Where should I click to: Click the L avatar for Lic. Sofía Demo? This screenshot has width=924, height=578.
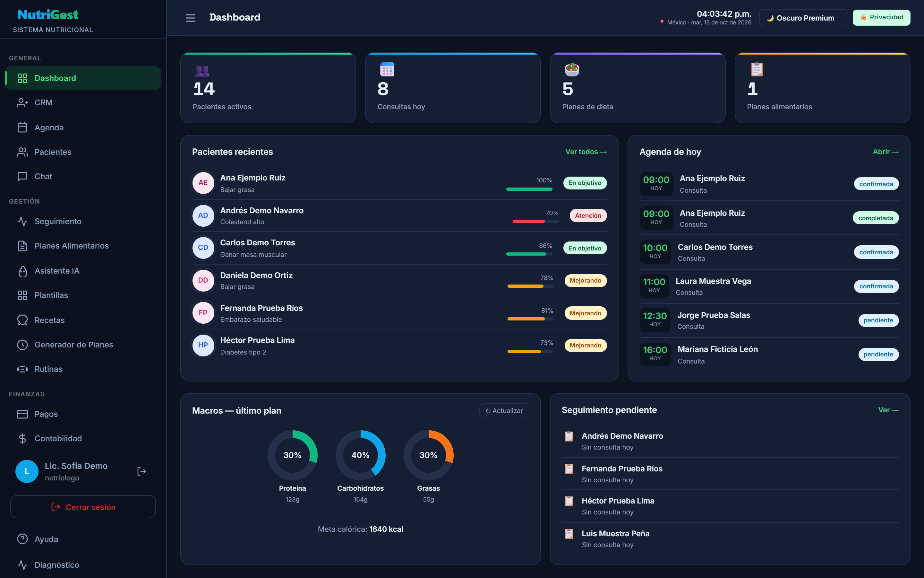(x=27, y=471)
